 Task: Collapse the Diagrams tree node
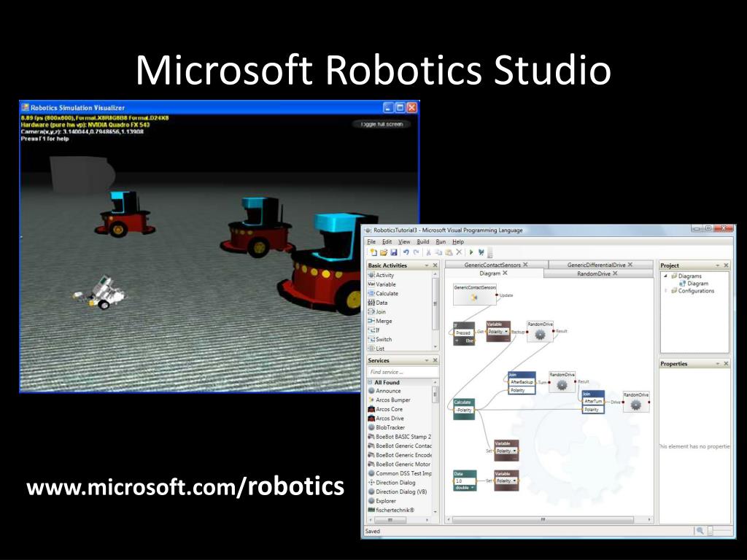(665, 276)
